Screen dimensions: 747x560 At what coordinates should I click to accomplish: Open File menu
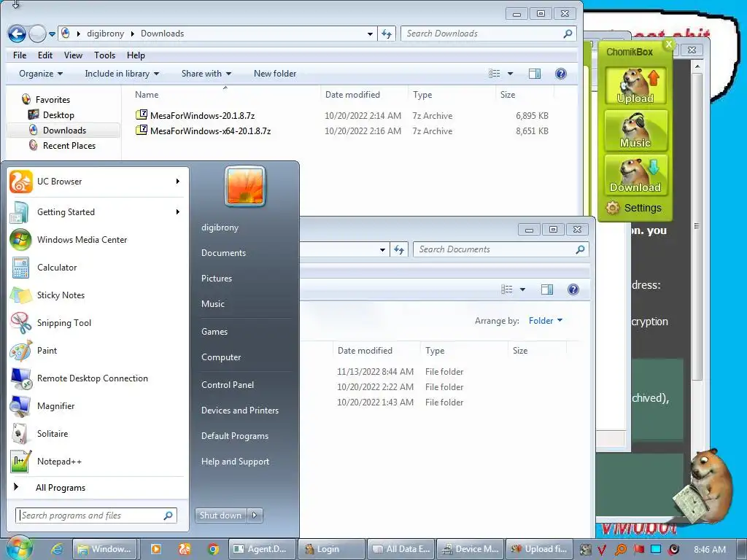click(x=20, y=55)
